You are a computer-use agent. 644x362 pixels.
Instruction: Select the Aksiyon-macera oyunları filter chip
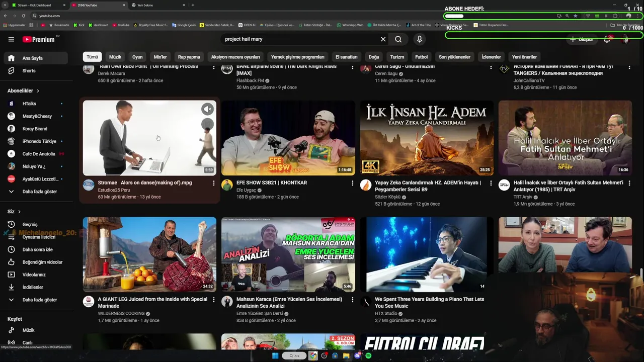235,57
